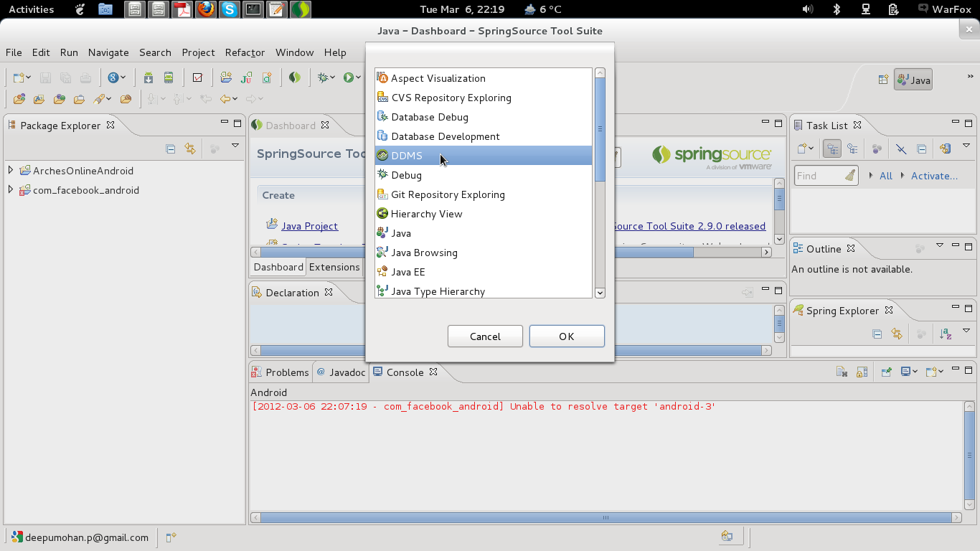
Task: Click the Find field in Task List
Action: click(x=826, y=176)
